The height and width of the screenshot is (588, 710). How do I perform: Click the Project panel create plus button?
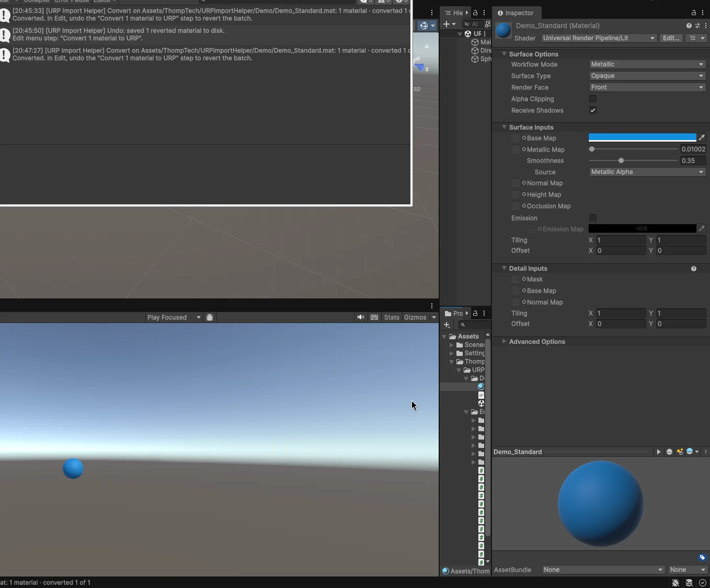(x=446, y=325)
